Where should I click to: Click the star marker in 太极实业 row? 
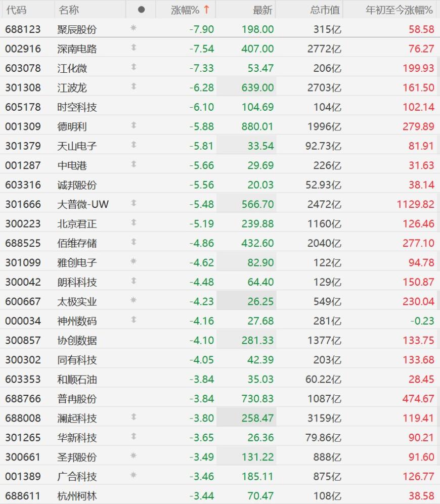[134, 300]
